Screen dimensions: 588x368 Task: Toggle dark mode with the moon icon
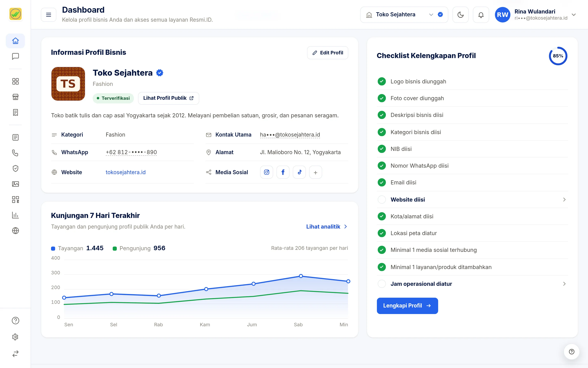[460, 15]
